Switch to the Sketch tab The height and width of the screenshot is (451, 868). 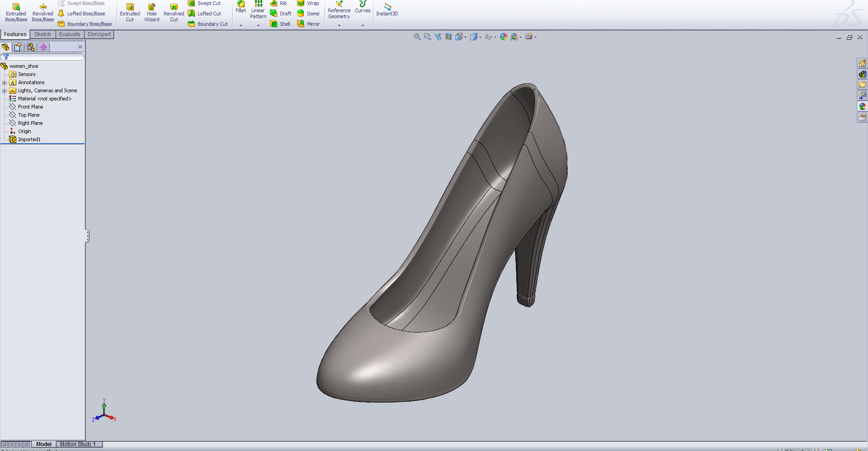tap(42, 34)
